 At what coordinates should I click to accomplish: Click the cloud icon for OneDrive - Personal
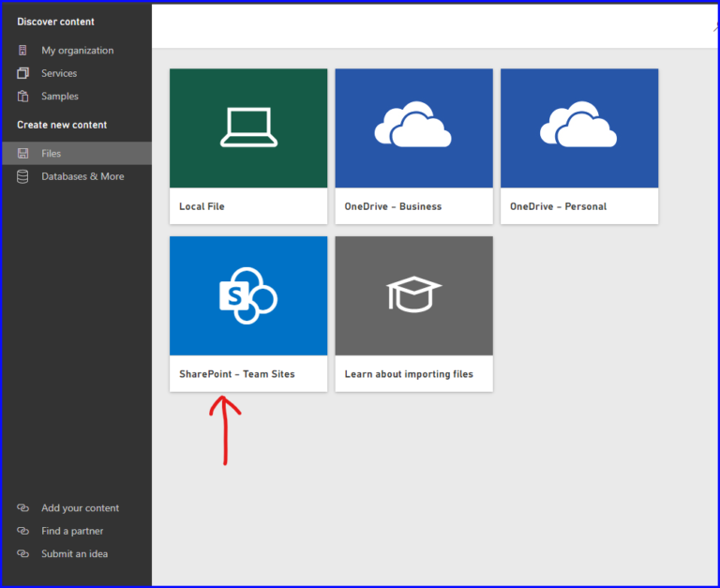click(578, 128)
